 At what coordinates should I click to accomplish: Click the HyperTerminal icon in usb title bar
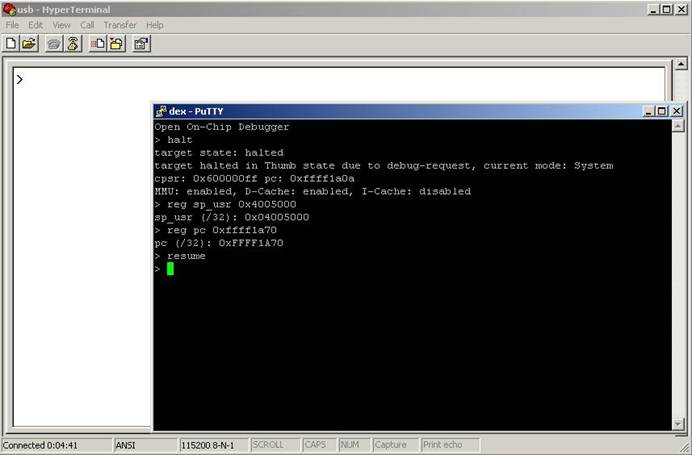9,9
